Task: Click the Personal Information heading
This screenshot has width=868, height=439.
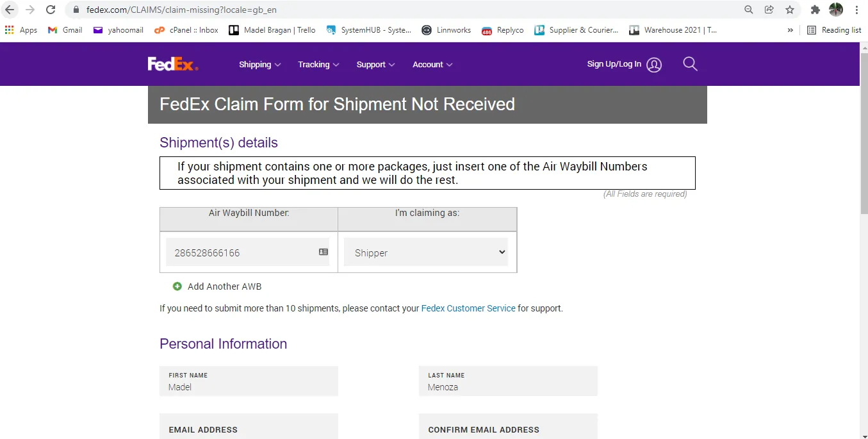Action: (223, 344)
